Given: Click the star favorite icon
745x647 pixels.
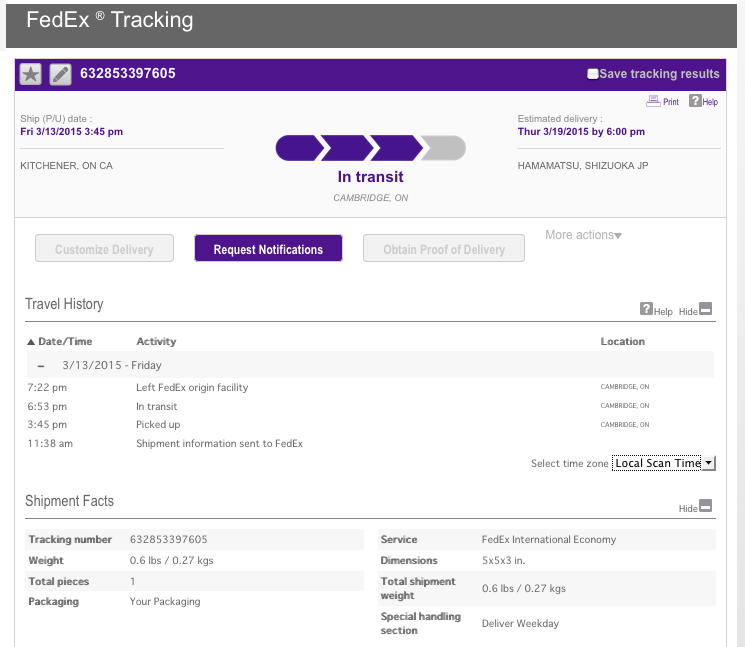Looking at the screenshot, I should (31, 75).
